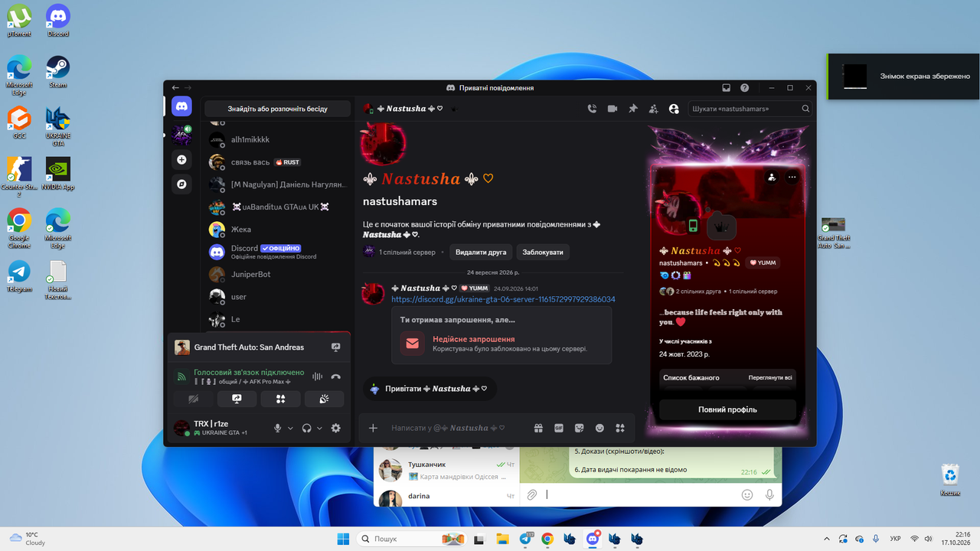This screenshot has width=980, height=551.
Task: Open the sticker picker
Action: click(x=580, y=429)
